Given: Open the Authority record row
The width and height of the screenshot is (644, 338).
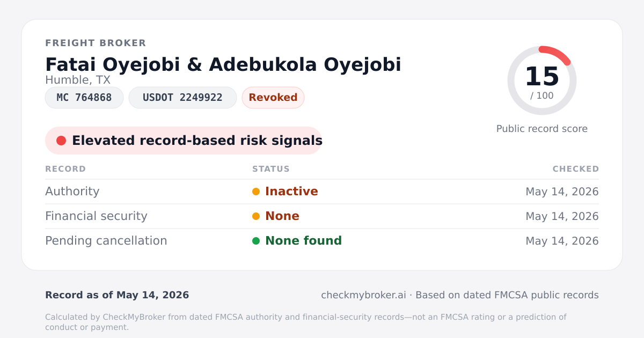Looking at the screenshot, I should 322,192.
